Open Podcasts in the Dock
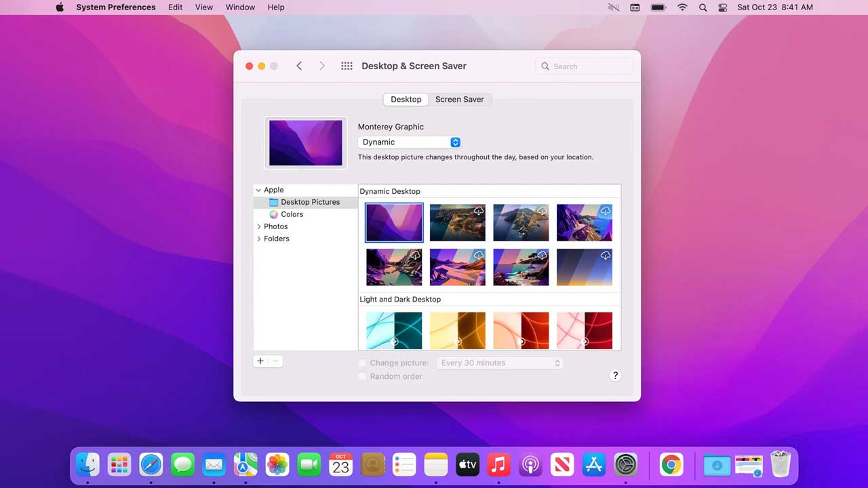Image resolution: width=868 pixels, height=488 pixels. pyautogui.click(x=530, y=464)
